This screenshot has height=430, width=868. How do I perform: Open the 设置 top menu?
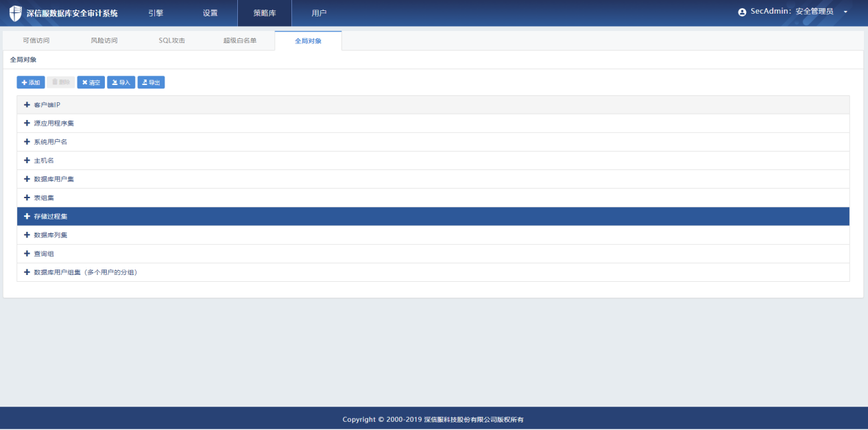pyautogui.click(x=210, y=13)
